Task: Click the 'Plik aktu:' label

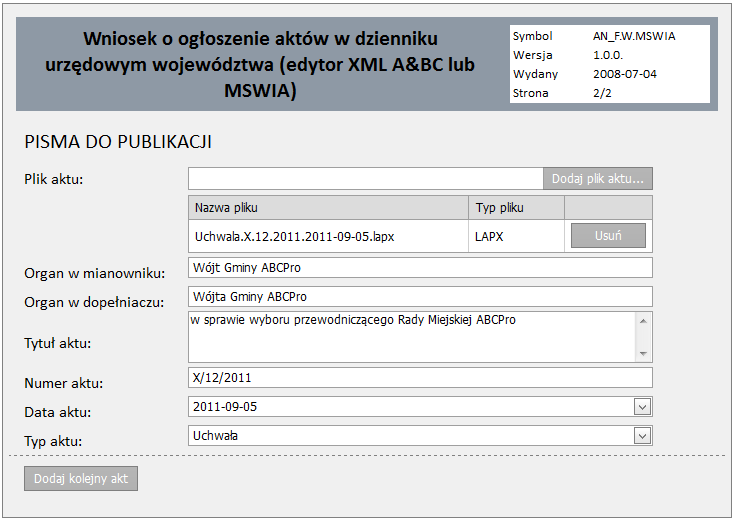Action: coord(54,179)
